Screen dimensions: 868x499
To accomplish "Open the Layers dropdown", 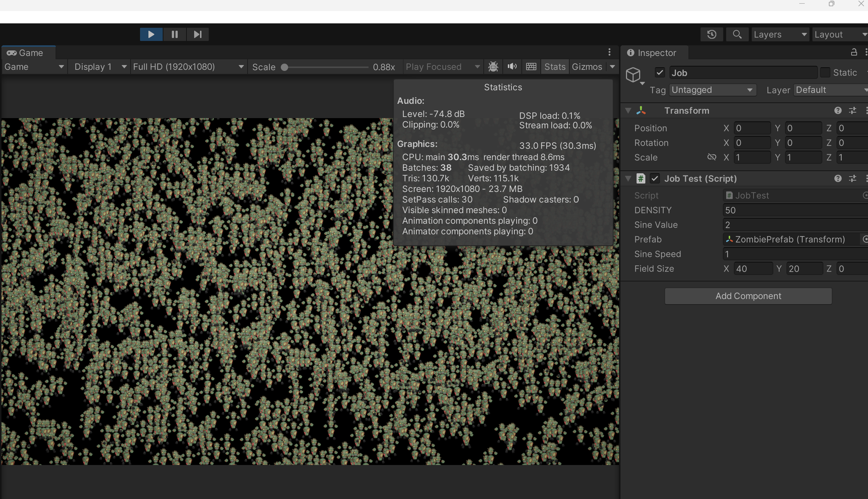I will pyautogui.click(x=780, y=34).
